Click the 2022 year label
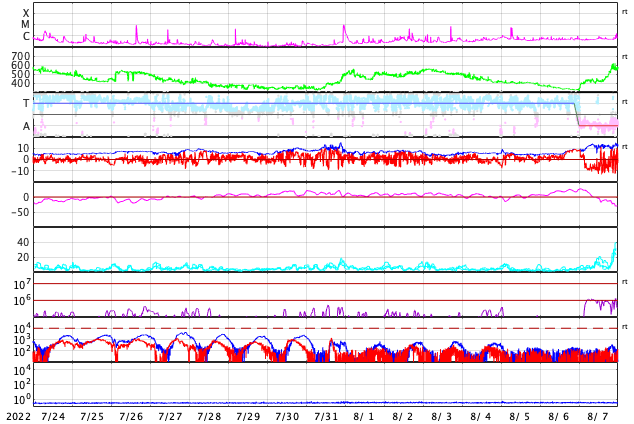Viewport: 634px width, 424px height. (17, 417)
